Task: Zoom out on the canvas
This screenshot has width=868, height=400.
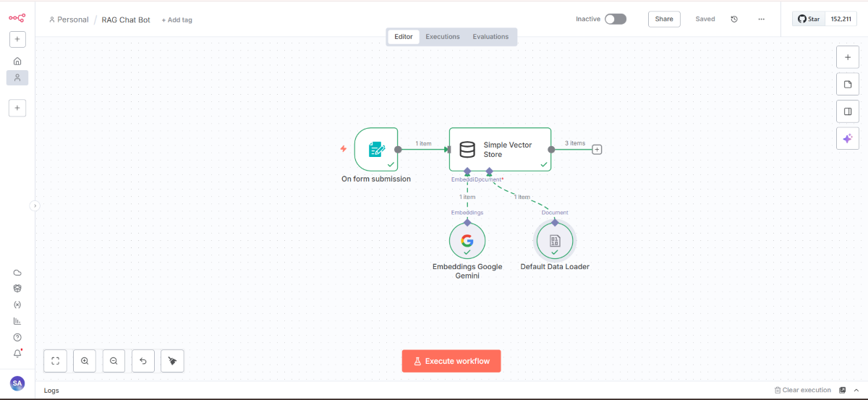Action: [x=114, y=361]
